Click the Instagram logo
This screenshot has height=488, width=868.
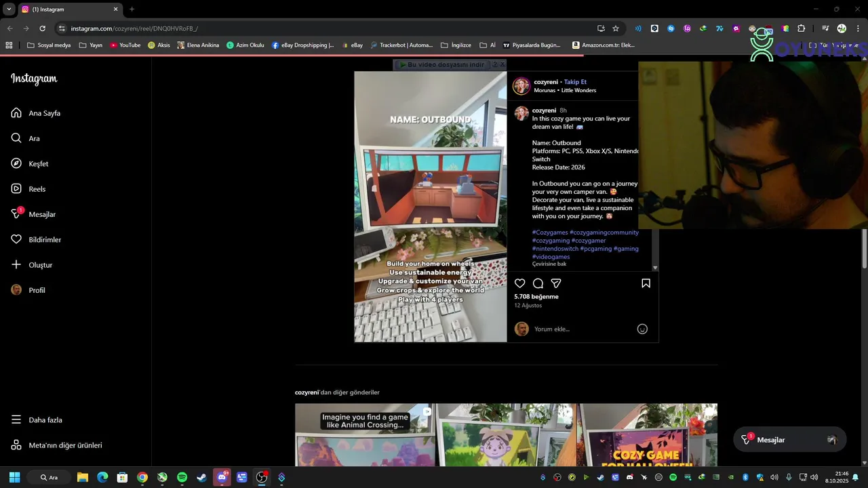pyautogui.click(x=34, y=79)
